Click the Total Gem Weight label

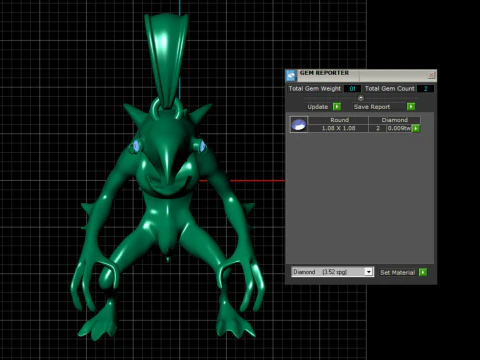tap(315, 89)
